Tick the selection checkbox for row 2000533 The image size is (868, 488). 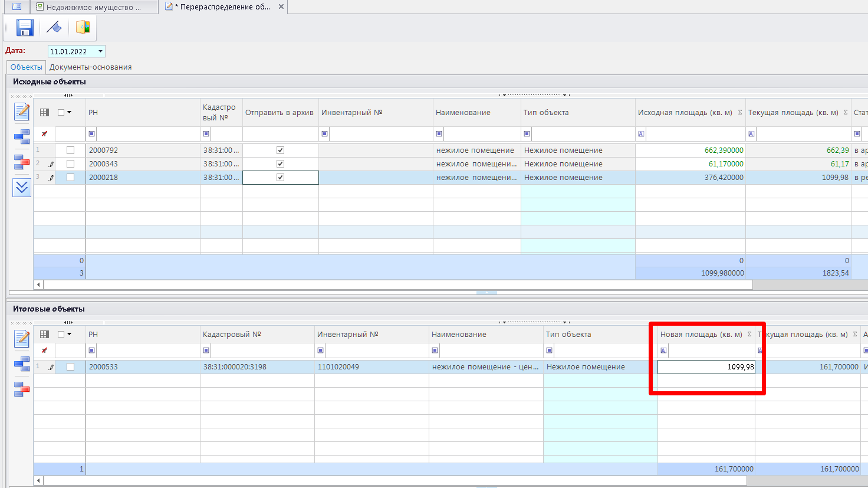(70, 366)
